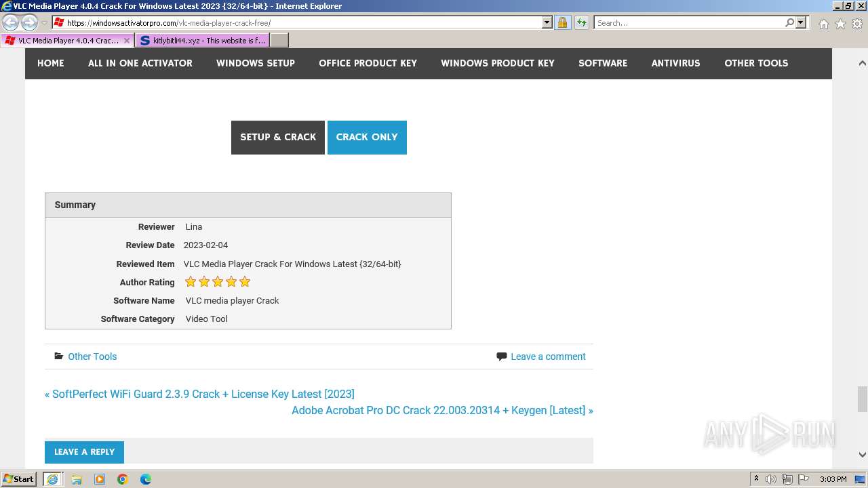Refresh the page with the reload icon
The image size is (868, 488).
pos(581,22)
